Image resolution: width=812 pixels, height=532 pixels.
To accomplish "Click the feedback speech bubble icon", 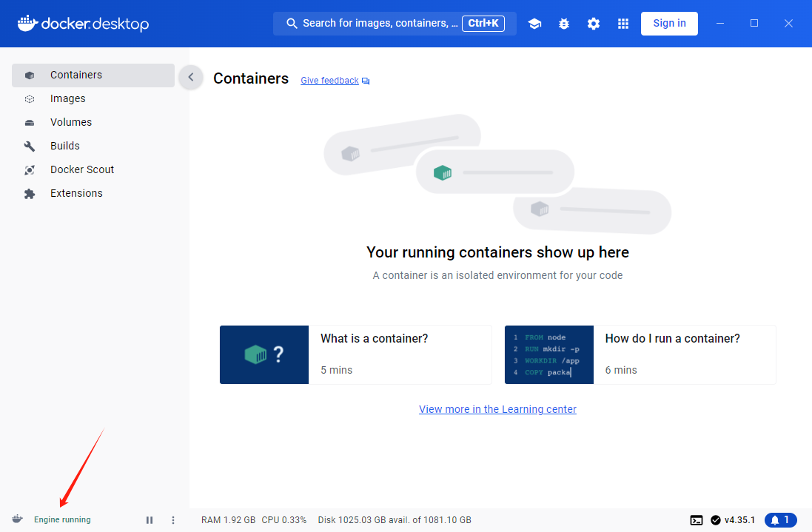I will pos(366,81).
